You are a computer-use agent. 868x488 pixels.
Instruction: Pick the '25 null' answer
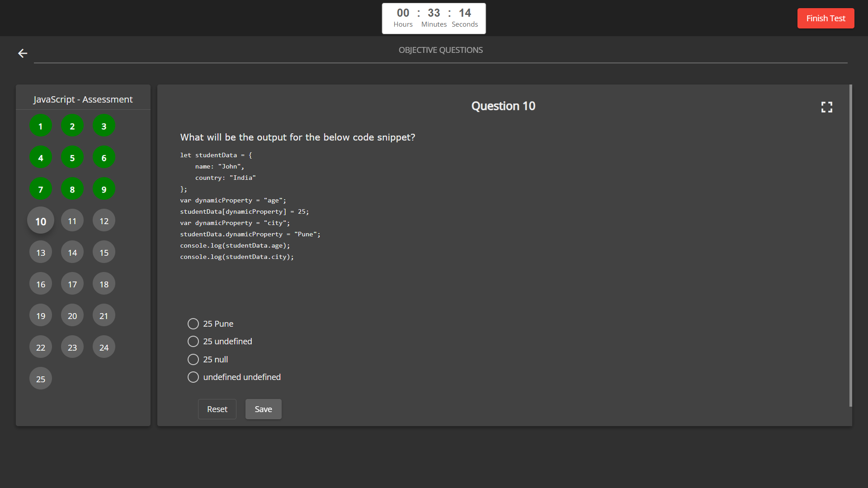tap(193, 360)
